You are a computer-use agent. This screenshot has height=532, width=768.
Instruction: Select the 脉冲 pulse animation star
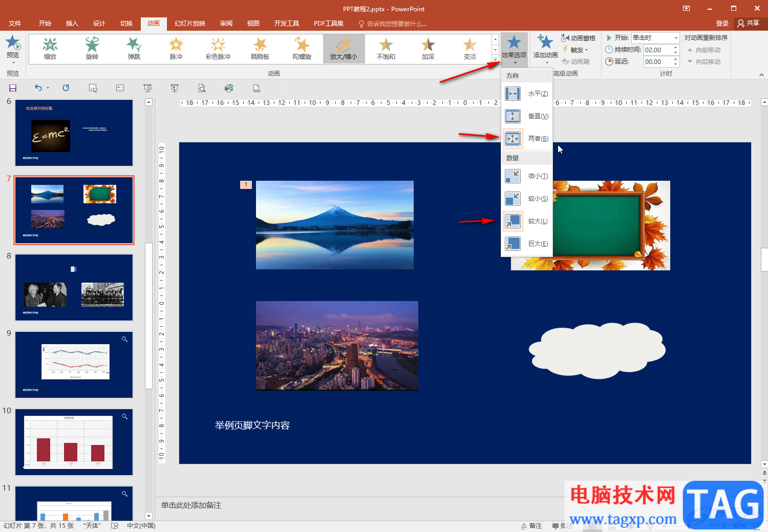pos(176,49)
